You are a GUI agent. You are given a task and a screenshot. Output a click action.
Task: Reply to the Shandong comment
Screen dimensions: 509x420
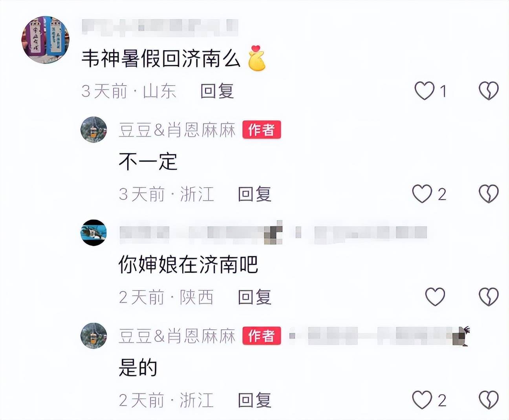click(x=217, y=91)
